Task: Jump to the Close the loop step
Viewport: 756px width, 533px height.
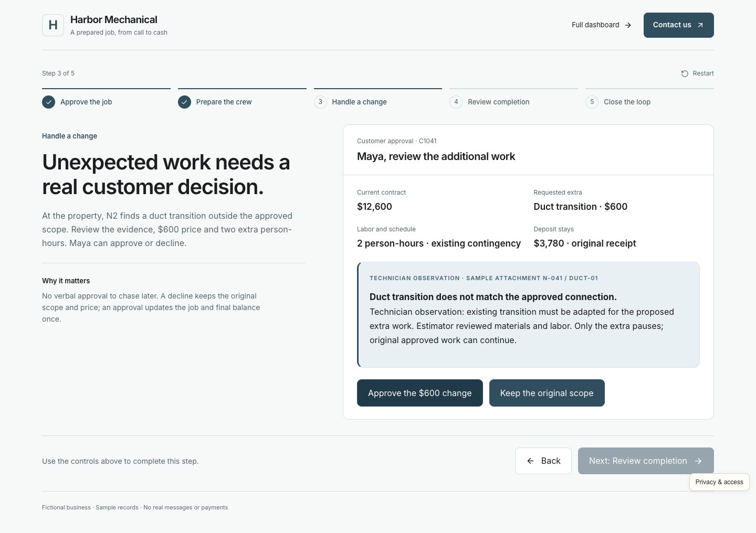Action: [x=649, y=99]
